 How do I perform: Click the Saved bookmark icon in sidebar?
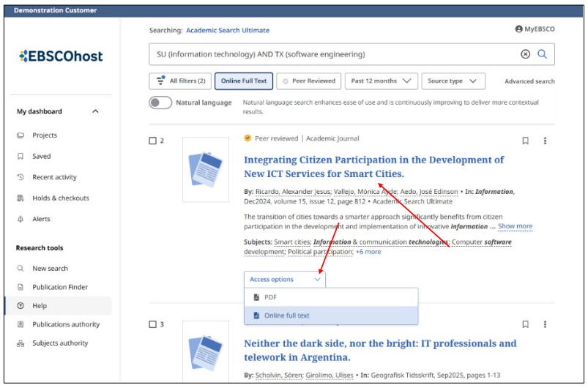coord(21,156)
